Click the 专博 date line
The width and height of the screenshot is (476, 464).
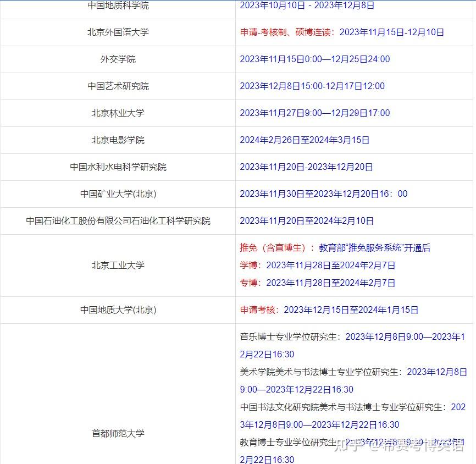click(x=318, y=283)
